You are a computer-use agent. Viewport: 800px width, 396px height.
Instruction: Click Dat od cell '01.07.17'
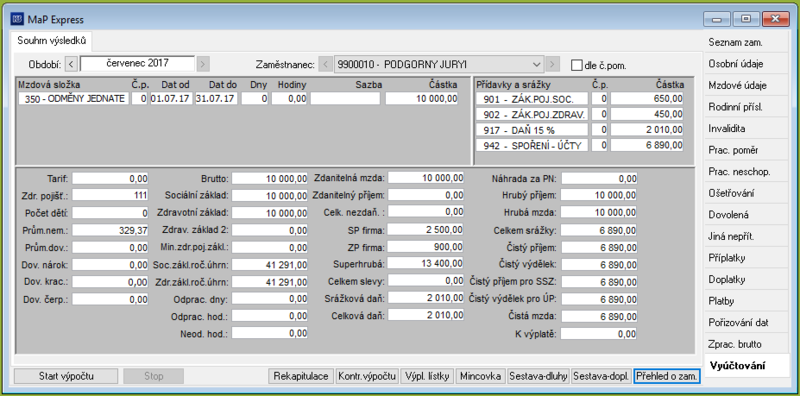pos(171,99)
